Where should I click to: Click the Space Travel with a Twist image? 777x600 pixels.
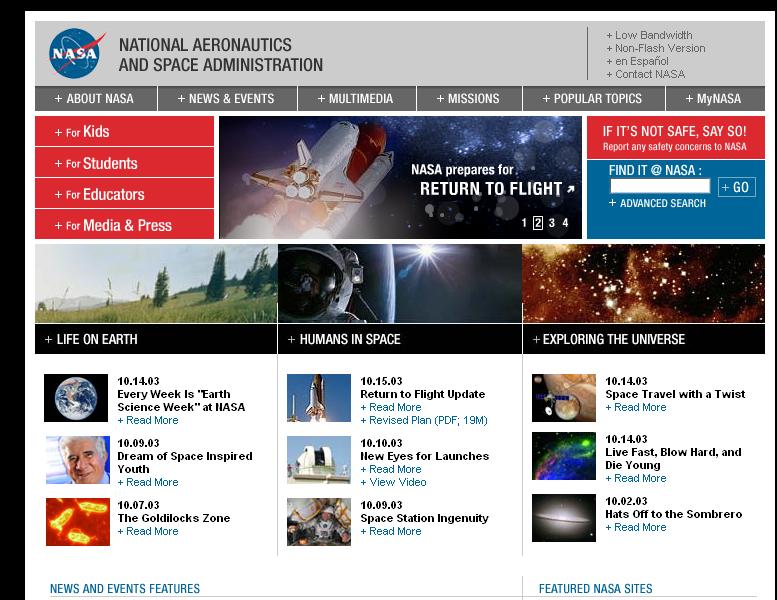pos(563,398)
